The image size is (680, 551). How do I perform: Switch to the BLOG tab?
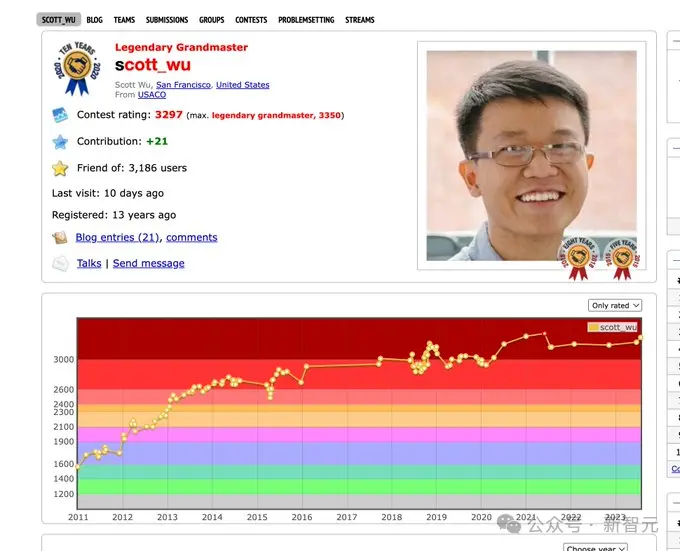point(95,20)
